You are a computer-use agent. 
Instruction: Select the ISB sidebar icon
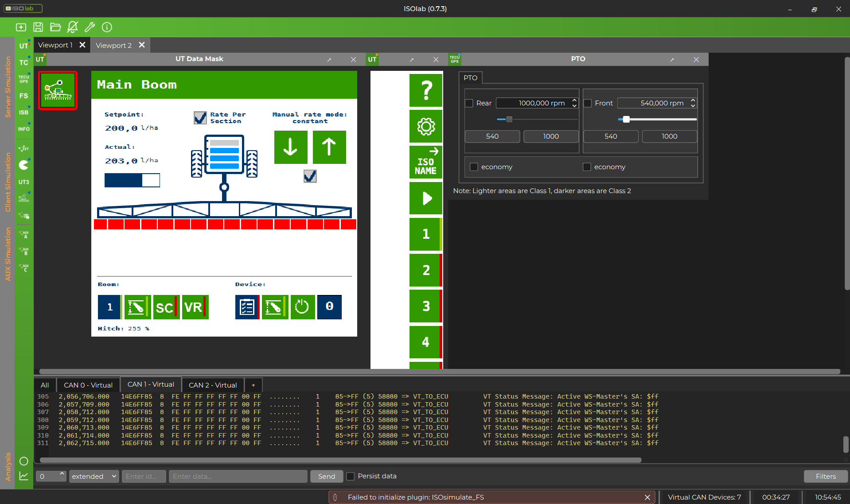click(x=24, y=112)
